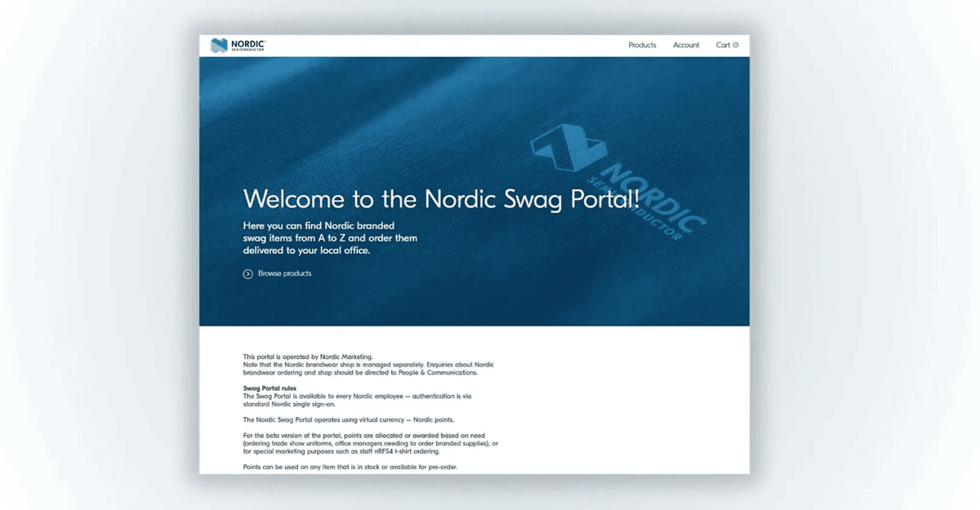Open the cart icon next to Cart

coord(736,46)
